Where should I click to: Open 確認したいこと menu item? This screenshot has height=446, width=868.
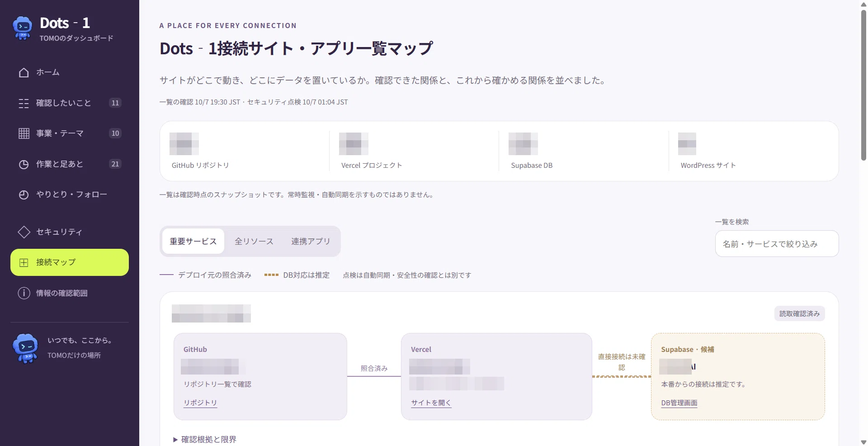70,103
